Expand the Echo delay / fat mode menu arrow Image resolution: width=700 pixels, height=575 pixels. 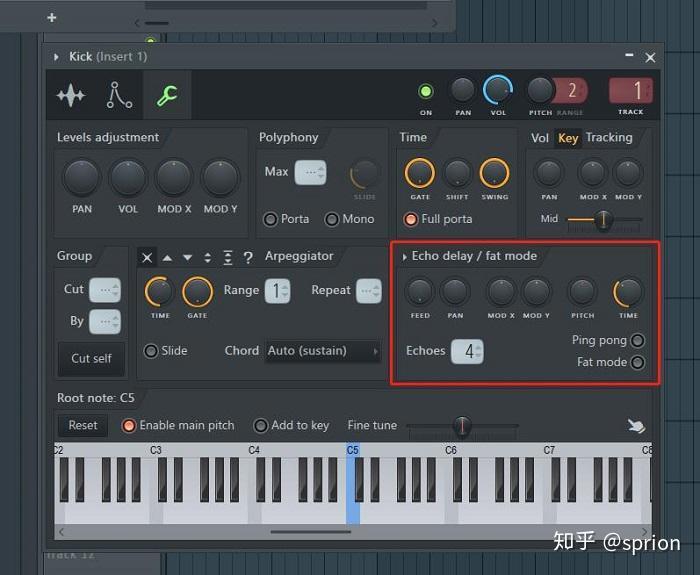(404, 257)
